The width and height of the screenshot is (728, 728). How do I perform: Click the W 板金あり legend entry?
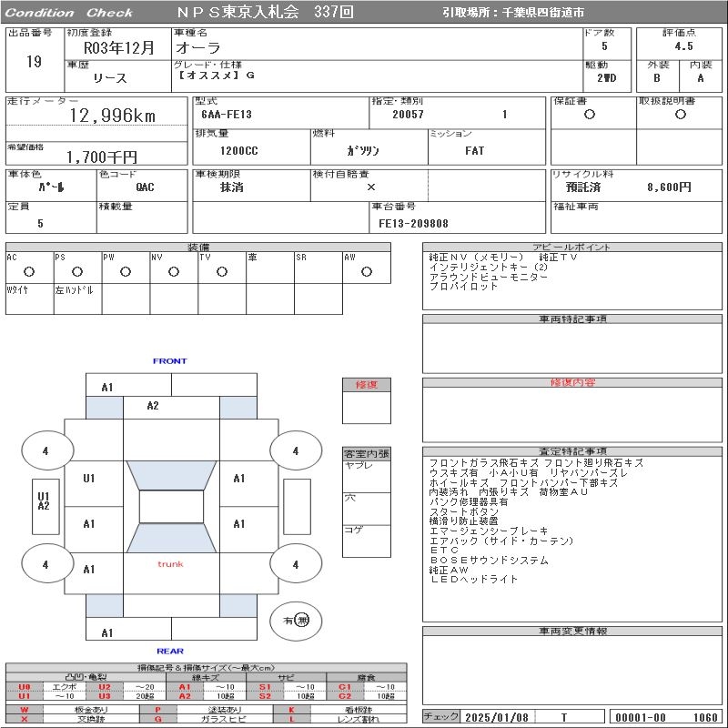point(72,710)
